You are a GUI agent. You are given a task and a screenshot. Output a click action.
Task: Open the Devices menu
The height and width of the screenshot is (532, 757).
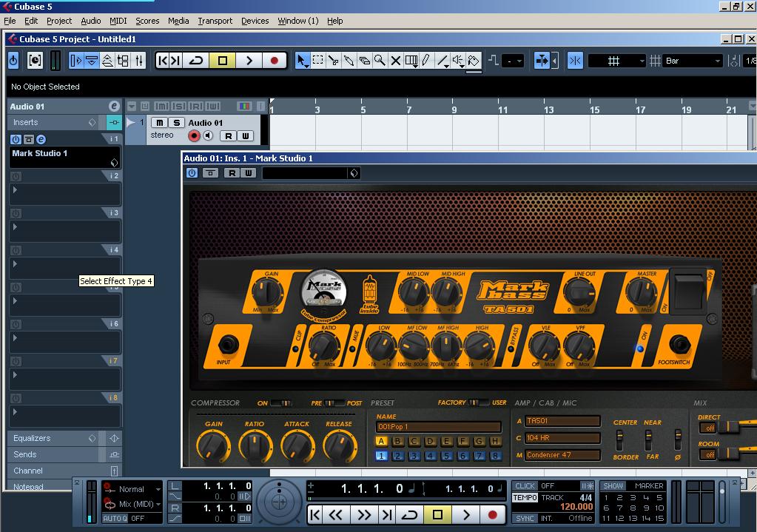pyautogui.click(x=255, y=21)
